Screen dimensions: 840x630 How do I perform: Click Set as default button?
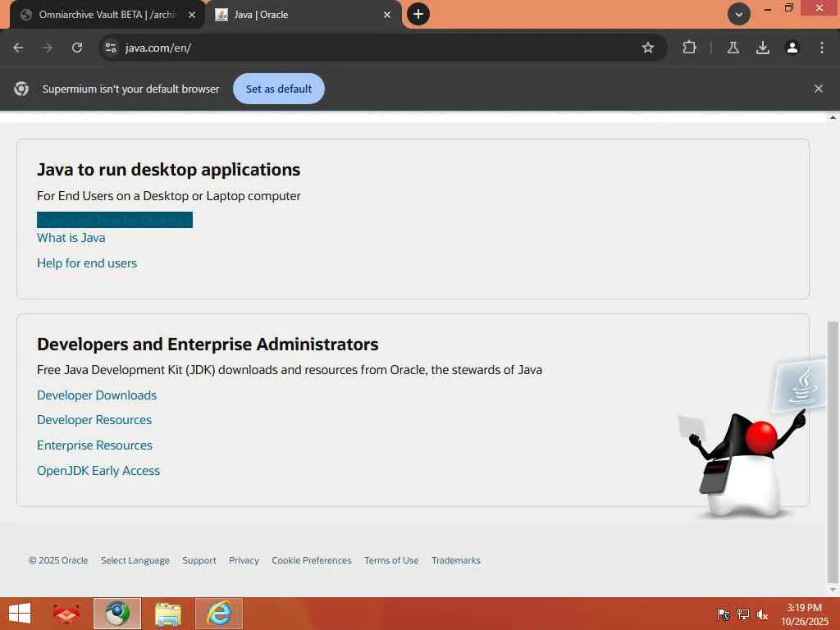pos(279,89)
